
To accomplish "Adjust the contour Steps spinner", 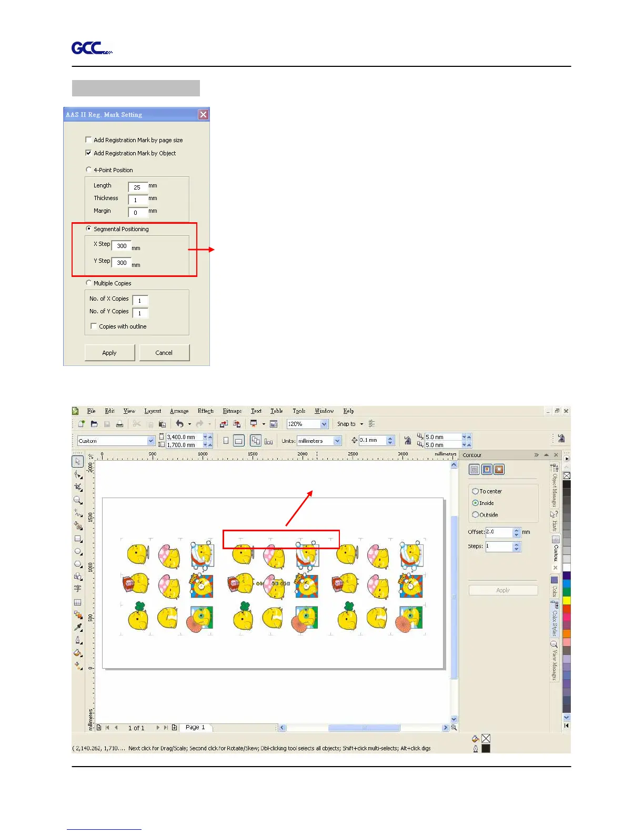I will tap(517, 547).
